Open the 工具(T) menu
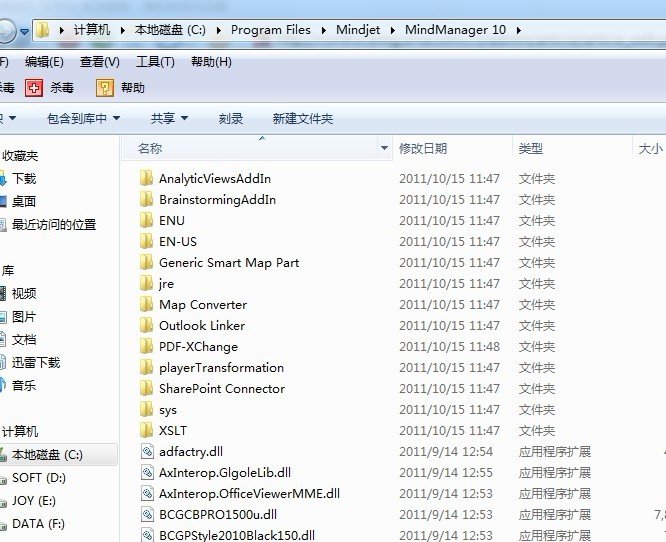This screenshot has height=542, width=666. point(155,62)
